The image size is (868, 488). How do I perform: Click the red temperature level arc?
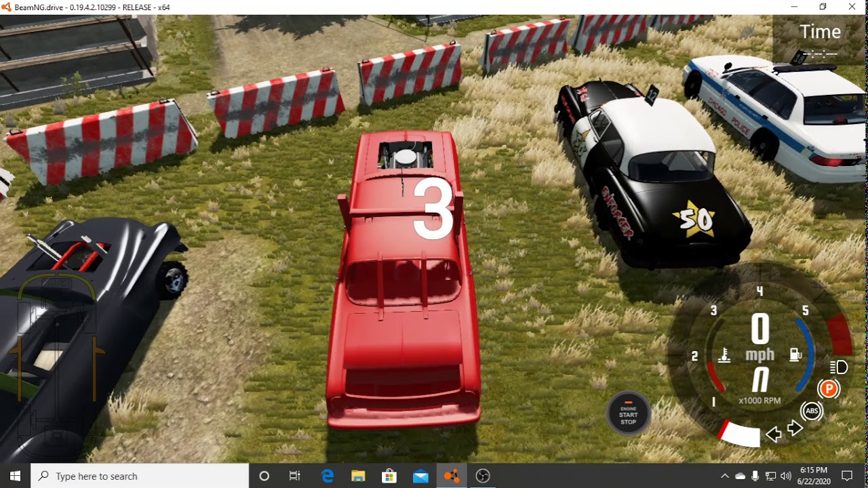pos(715,376)
